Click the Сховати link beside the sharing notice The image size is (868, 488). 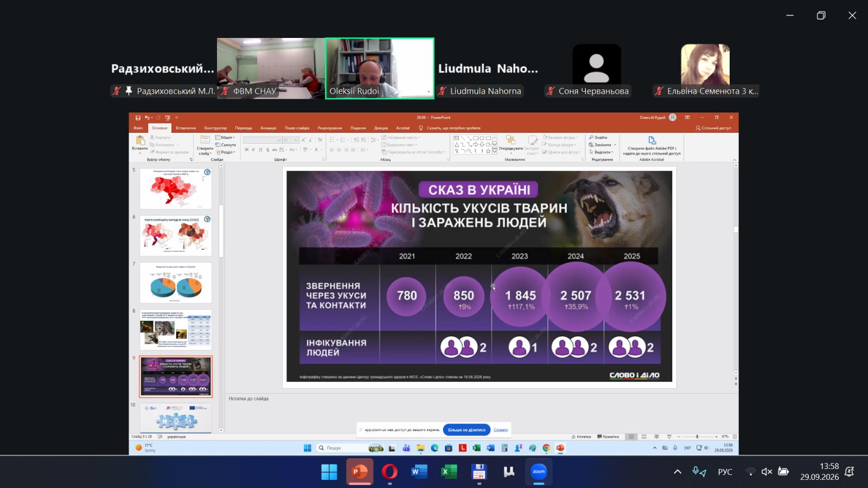click(x=501, y=430)
